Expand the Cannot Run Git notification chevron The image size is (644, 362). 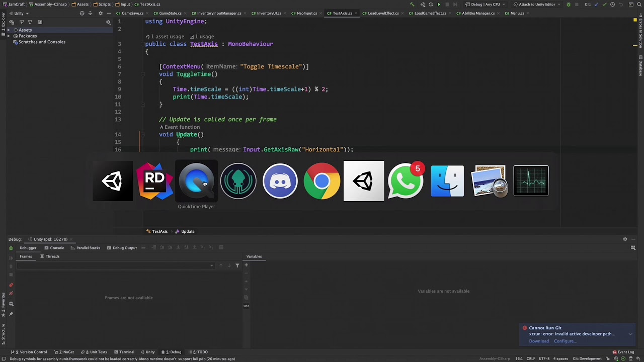tap(630, 334)
